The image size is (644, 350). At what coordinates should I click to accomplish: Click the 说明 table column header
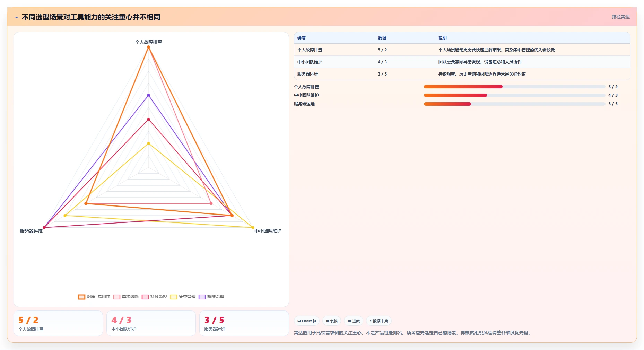point(442,38)
